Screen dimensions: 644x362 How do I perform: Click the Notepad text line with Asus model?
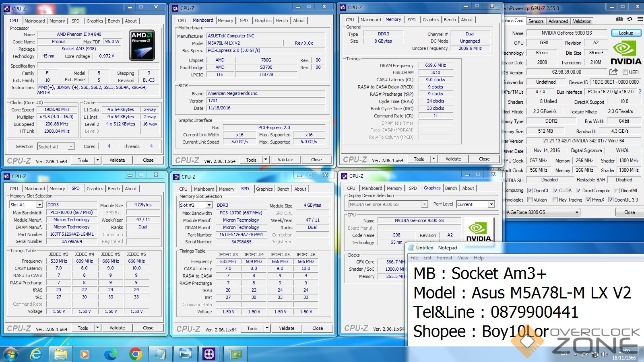(x=522, y=293)
